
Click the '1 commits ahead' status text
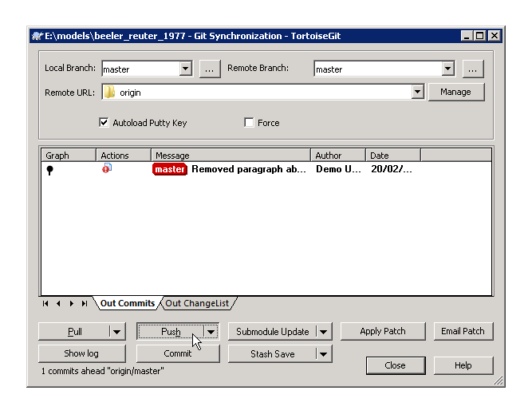[x=102, y=371]
